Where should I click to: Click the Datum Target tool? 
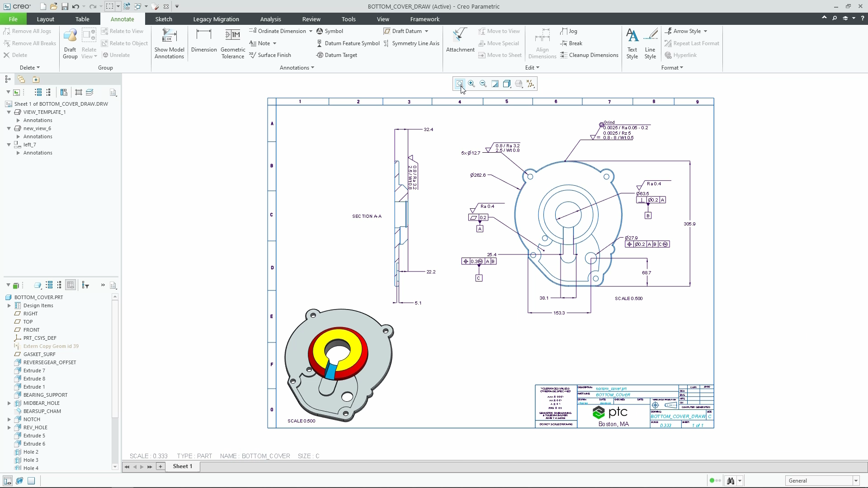(x=337, y=55)
